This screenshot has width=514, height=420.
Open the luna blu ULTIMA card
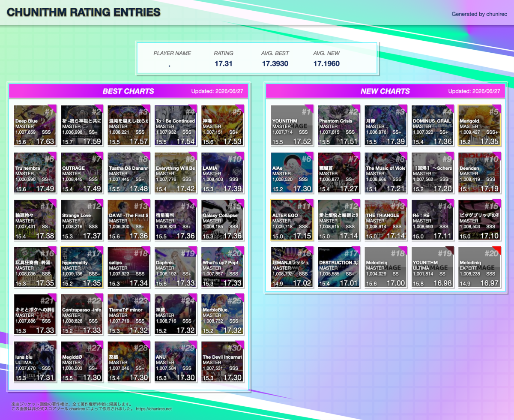tap(35, 361)
